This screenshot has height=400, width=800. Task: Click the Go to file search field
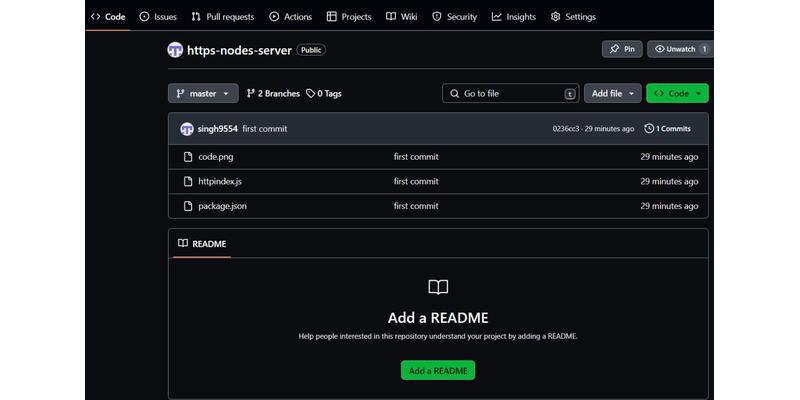click(x=510, y=94)
